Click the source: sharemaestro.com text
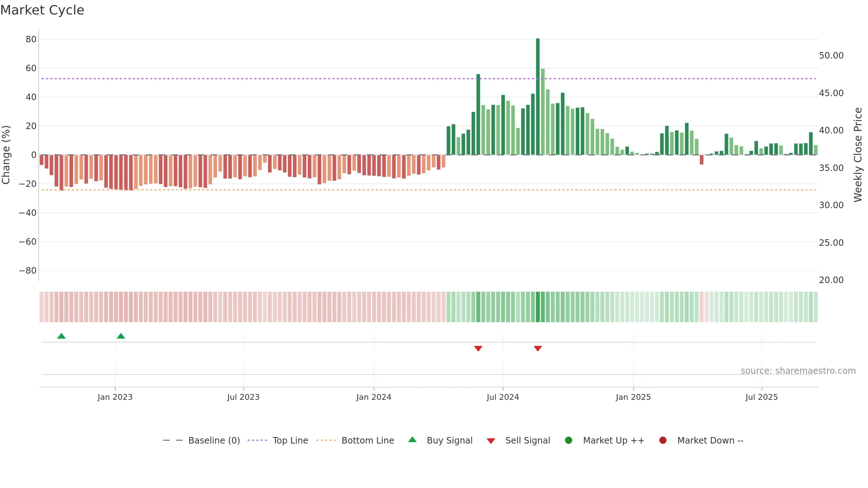Image resolution: width=868 pixels, height=488 pixels. pos(798,371)
